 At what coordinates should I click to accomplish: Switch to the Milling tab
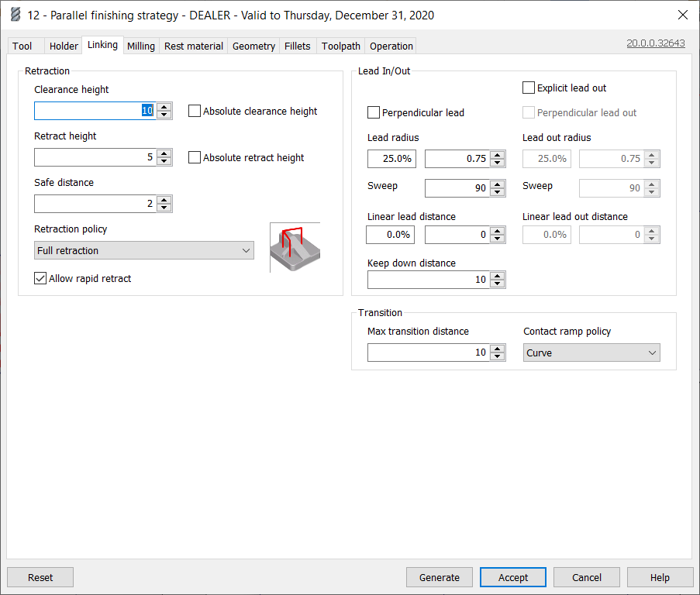click(141, 46)
